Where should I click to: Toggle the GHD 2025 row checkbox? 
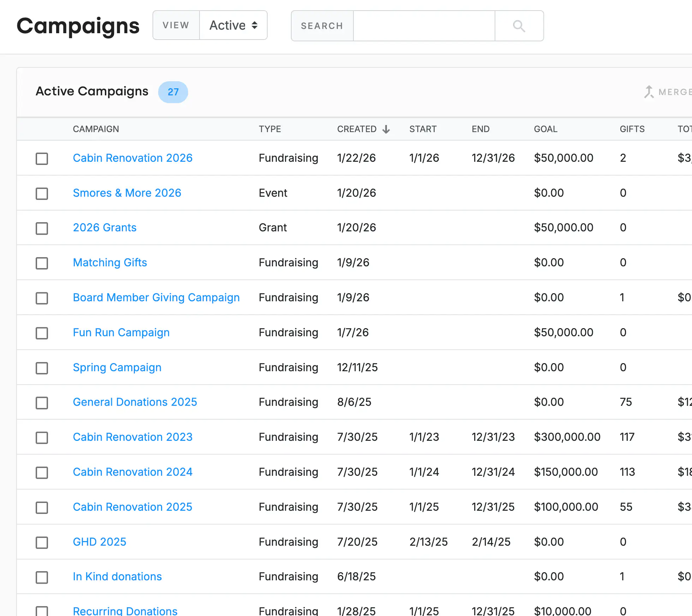coord(42,542)
